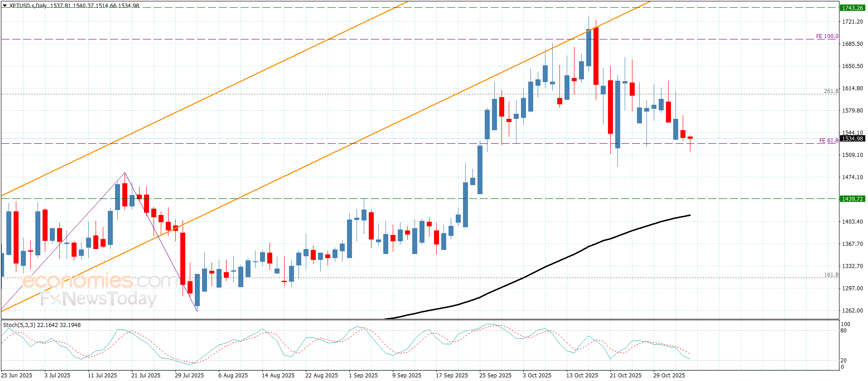Click the 17 Sep 2025 date label

pos(452,375)
